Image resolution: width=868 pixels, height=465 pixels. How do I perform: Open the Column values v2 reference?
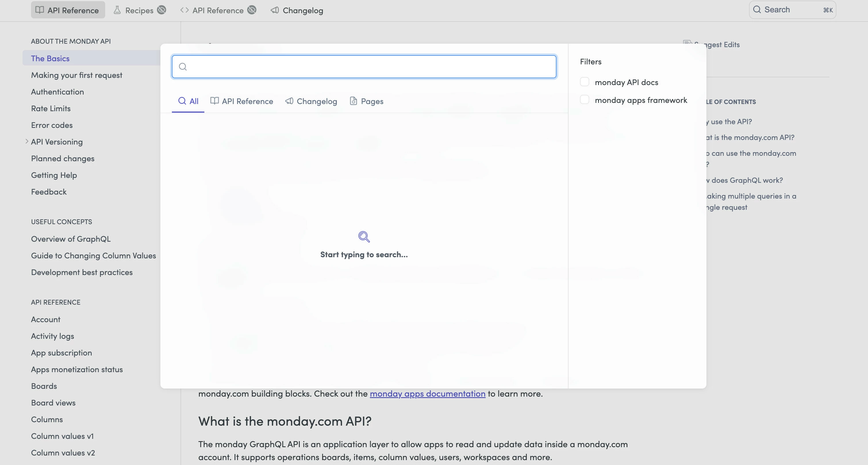tap(63, 453)
